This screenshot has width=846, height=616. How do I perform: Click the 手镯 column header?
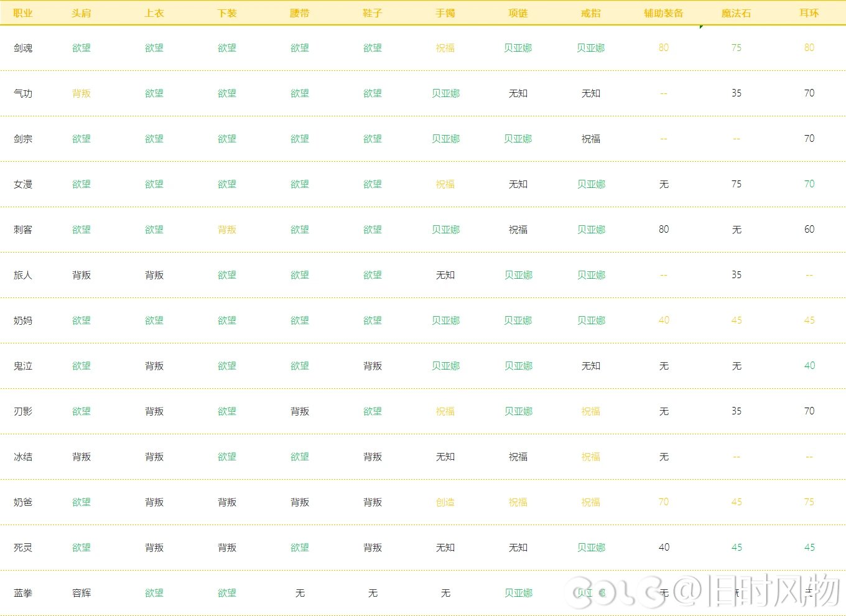pos(445,13)
